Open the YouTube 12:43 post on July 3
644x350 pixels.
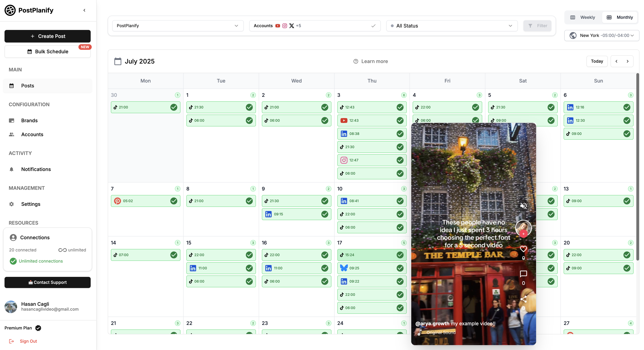point(372,120)
